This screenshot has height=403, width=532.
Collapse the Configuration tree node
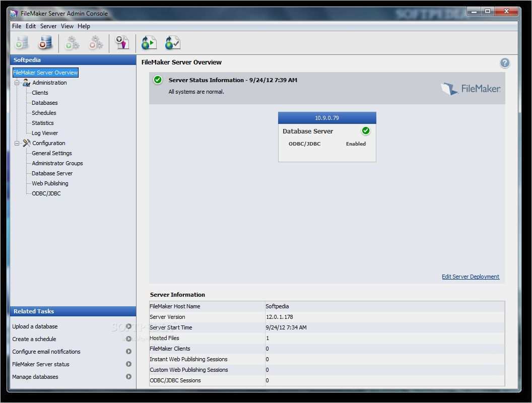(17, 143)
